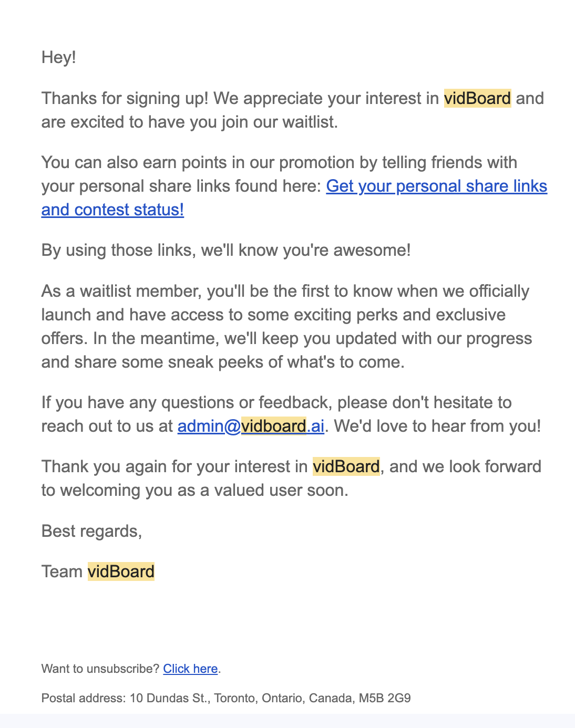Screen dimensions: 575x728
Task: Click "We'd love to hear from you!" text
Action: pyautogui.click(x=437, y=426)
